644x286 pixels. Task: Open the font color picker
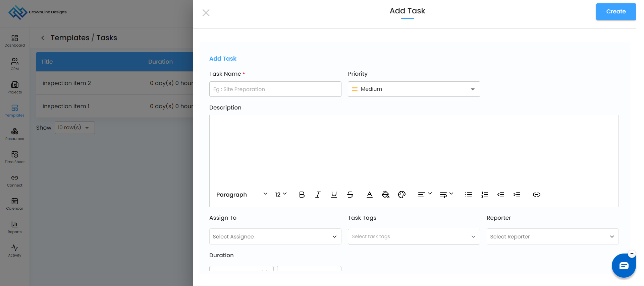[370, 195]
